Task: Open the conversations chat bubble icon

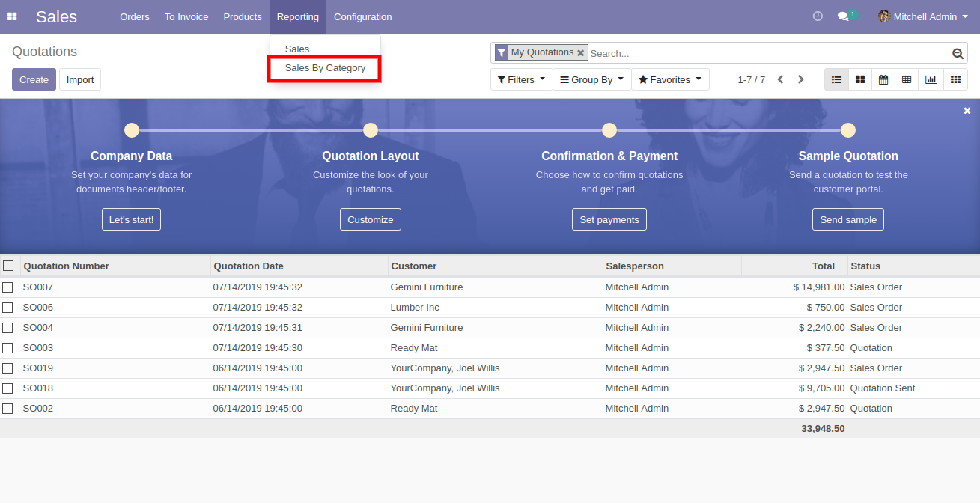Action: [843, 16]
